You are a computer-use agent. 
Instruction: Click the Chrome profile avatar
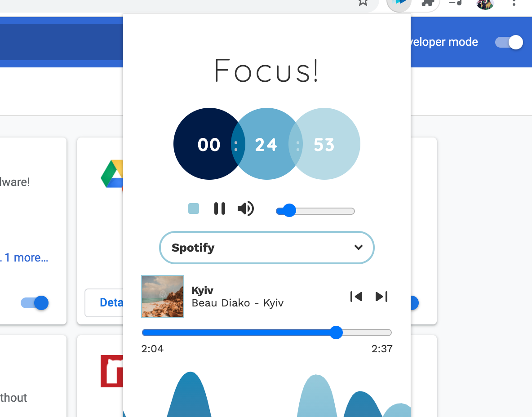point(485,4)
